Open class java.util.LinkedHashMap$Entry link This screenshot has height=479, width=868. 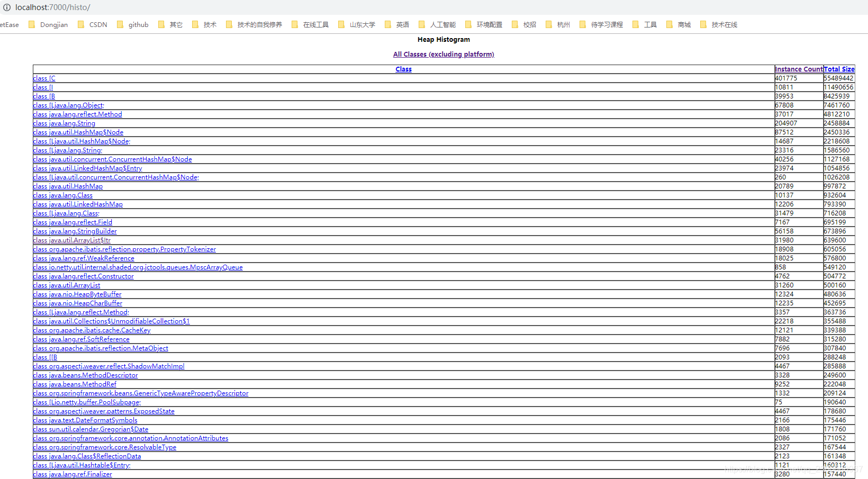87,168
